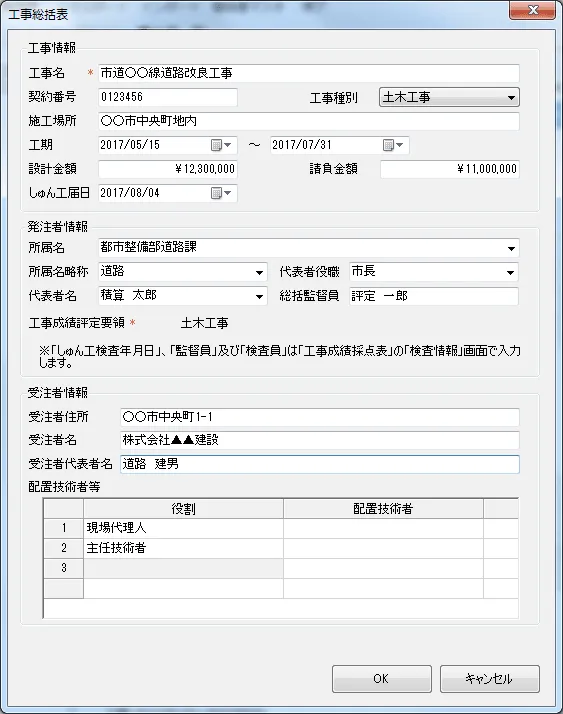Open calendar picker for しゅん工届日
The image size is (563, 714).
221,193
